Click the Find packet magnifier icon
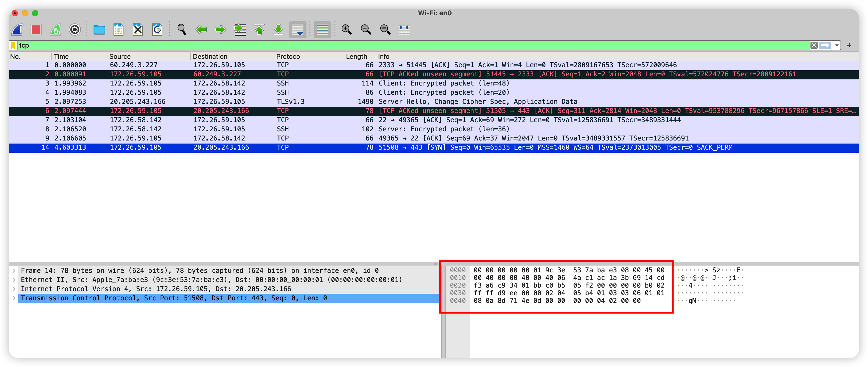The image size is (868, 367). coord(182,30)
